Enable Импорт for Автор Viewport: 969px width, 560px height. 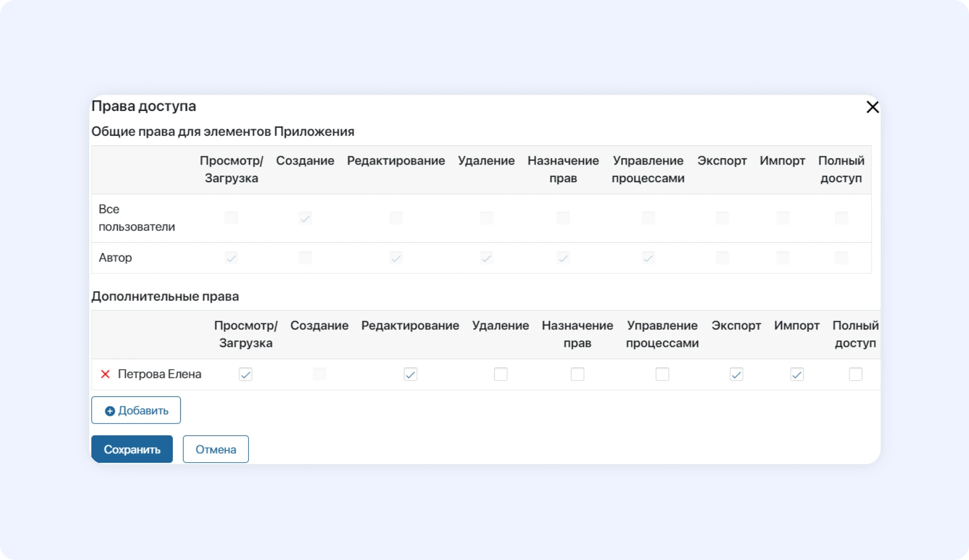782,258
